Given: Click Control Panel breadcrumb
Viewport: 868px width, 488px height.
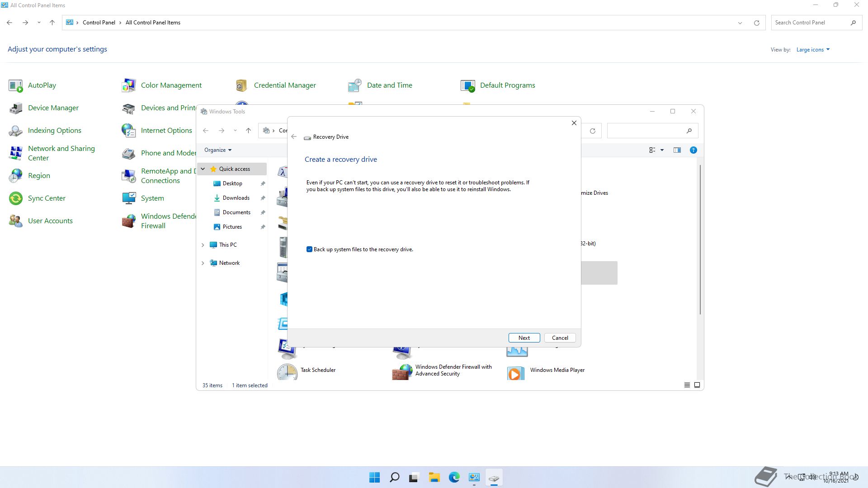Looking at the screenshot, I should (x=99, y=23).
